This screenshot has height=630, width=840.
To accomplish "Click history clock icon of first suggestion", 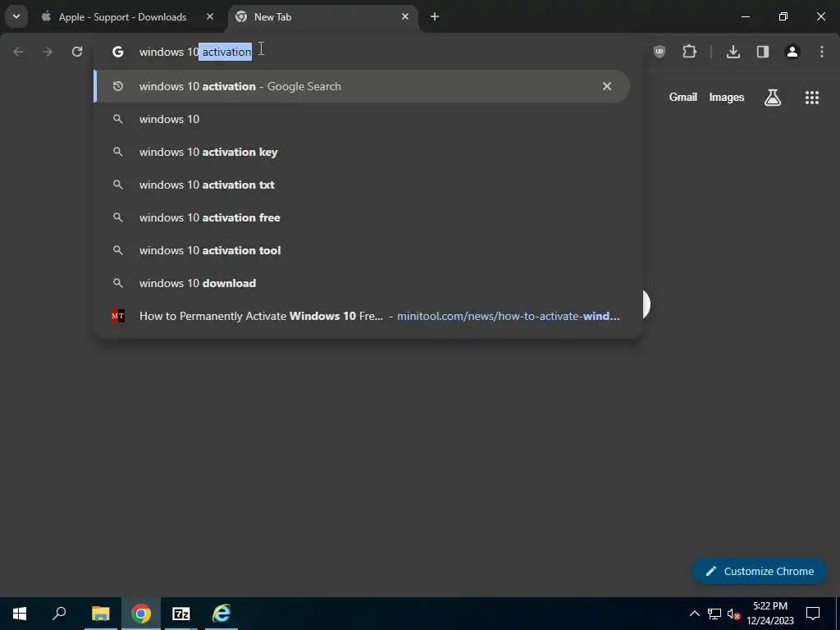I will click(x=118, y=86).
